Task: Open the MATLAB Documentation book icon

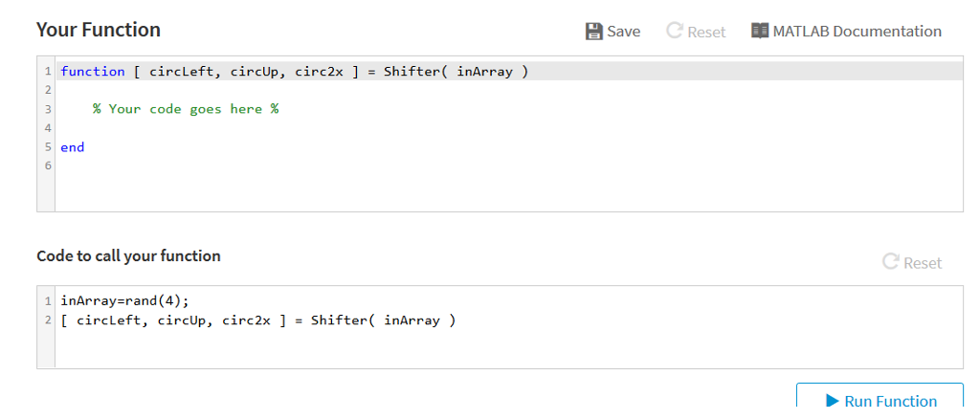Action: (x=759, y=31)
